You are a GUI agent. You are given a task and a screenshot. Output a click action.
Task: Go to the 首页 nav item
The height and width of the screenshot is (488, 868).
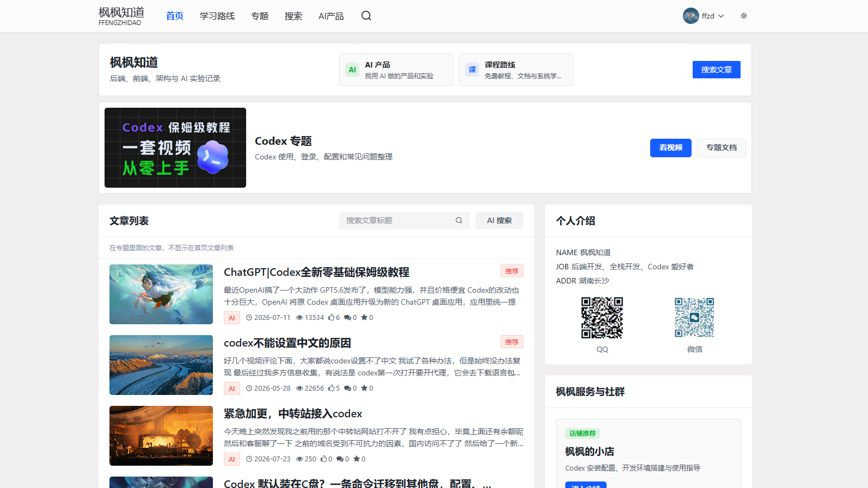175,16
